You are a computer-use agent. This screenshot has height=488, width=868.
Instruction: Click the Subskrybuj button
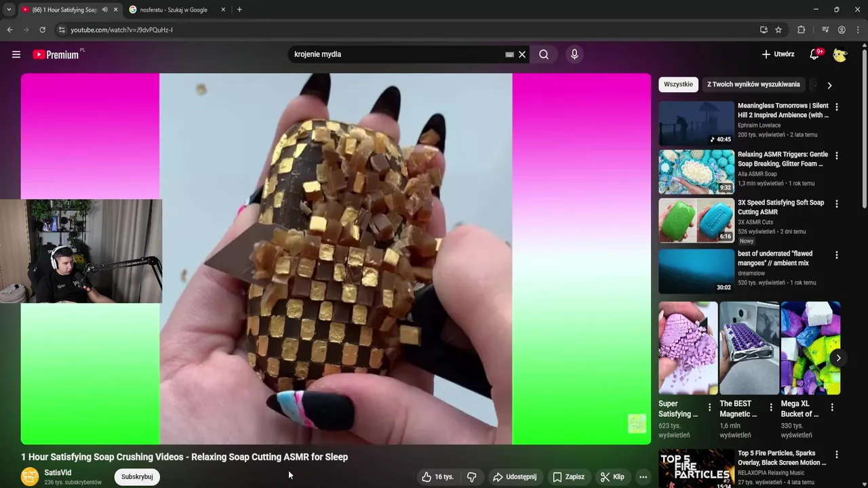tap(137, 477)
